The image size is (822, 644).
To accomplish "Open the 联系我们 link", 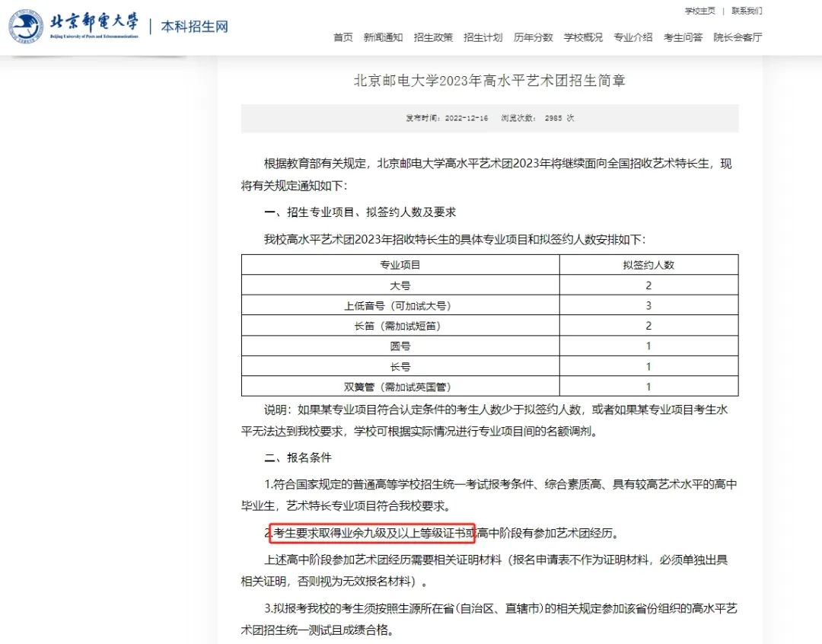I will tap(747, 11).
